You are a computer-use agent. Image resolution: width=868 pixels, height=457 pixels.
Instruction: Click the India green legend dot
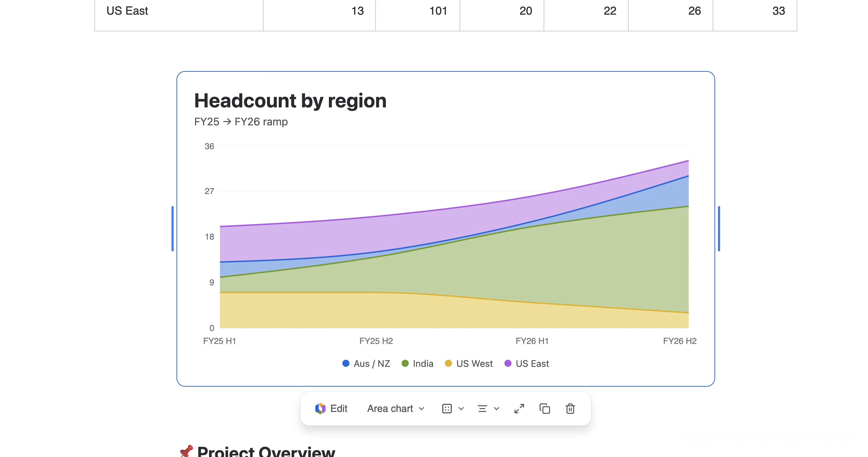(405, 363)
